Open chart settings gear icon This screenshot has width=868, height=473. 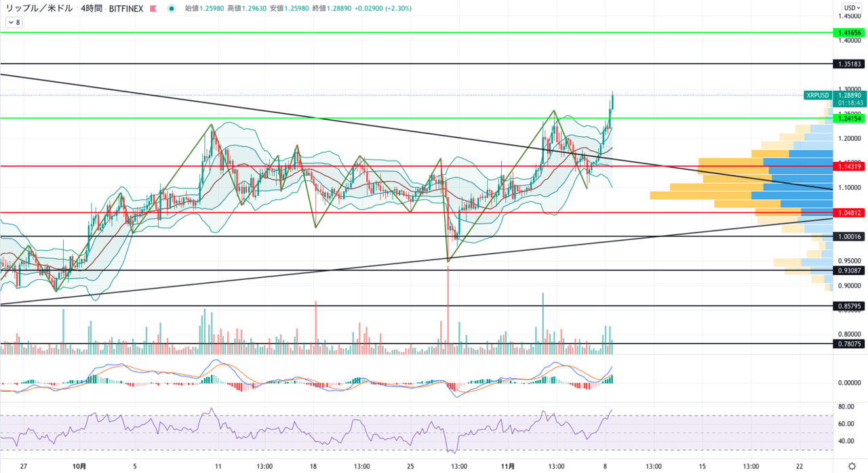[x=851, y=467]
